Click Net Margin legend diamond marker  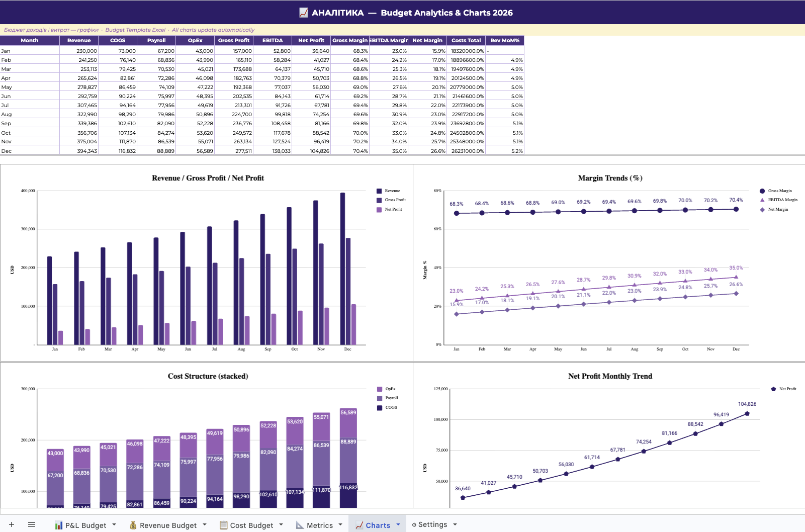coord(762,209)
